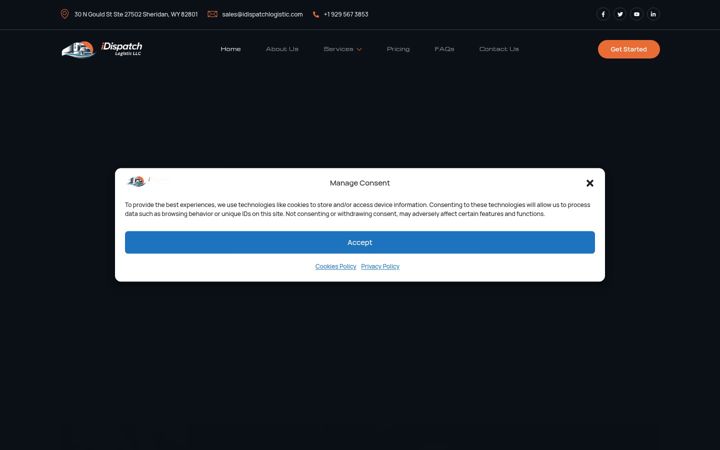Open the Cookies Policy link

pyautogui.click(x=335, y=266)
